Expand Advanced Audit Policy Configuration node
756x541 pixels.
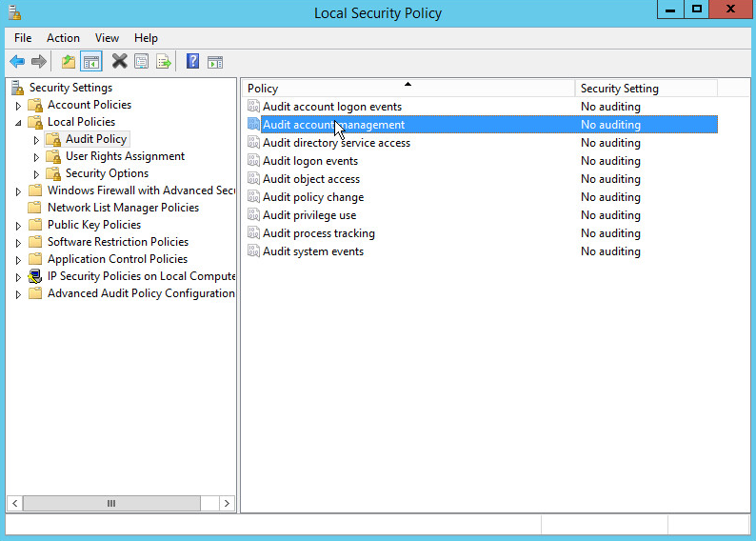point(18,294)
